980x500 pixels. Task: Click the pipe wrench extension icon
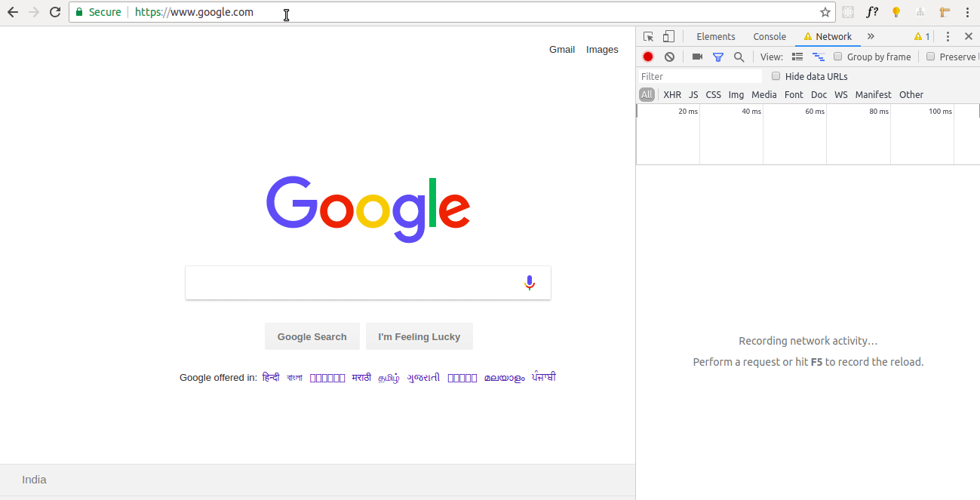tap(944, 12)
